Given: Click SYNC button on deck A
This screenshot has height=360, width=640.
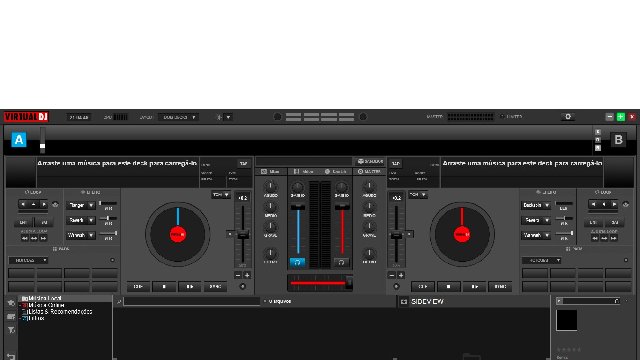Looking at the screenshot, I should [215, 287].
